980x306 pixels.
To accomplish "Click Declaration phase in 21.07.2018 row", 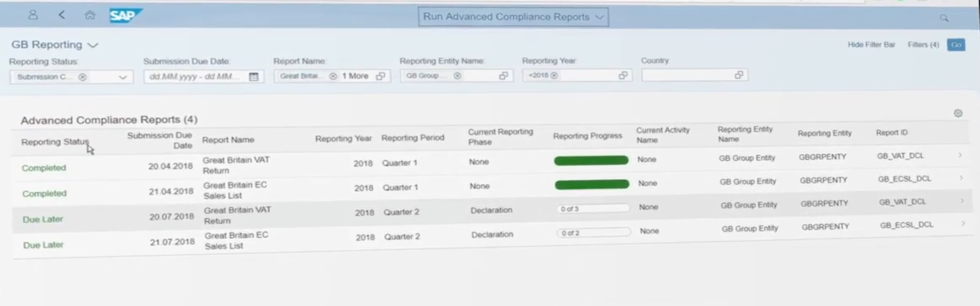I will pos(492,234).
